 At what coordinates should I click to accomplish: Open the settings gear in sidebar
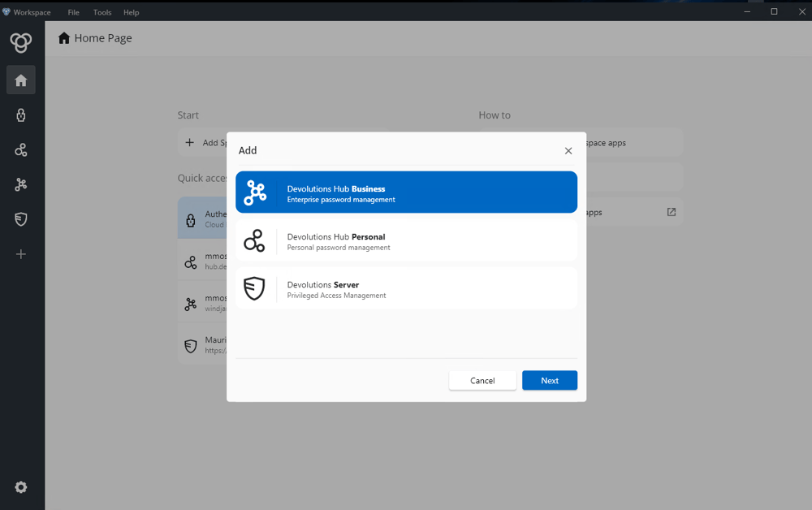21,487
